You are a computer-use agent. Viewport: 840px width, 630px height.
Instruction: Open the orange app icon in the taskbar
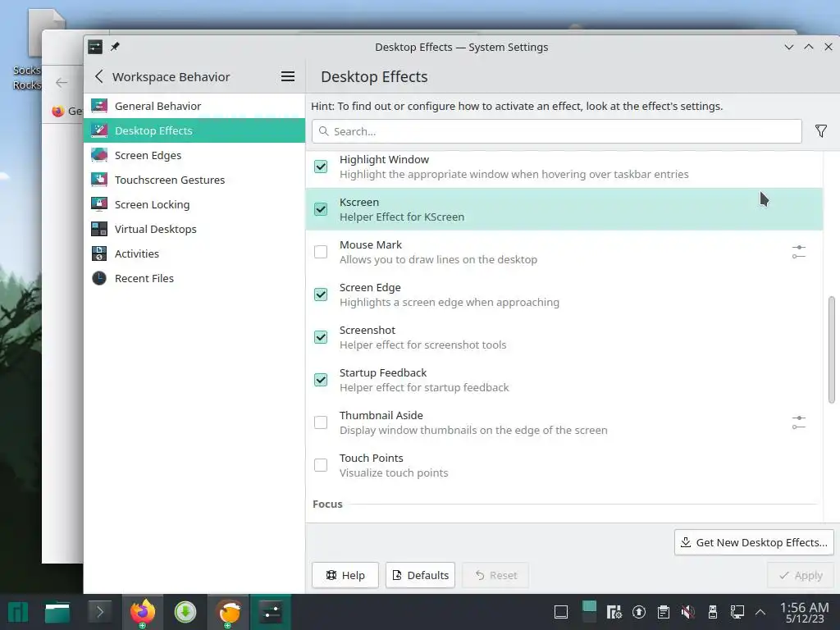click(x=229, y=612)
